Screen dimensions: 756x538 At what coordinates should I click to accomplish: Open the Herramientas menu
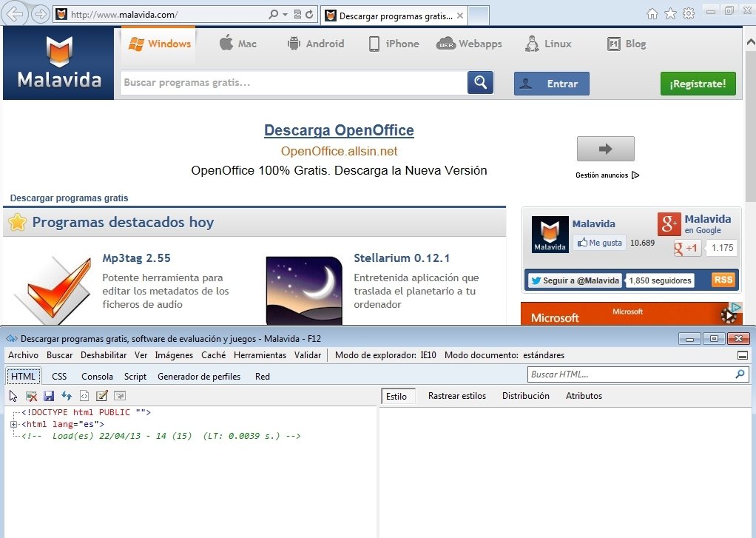tap(260, 355)
